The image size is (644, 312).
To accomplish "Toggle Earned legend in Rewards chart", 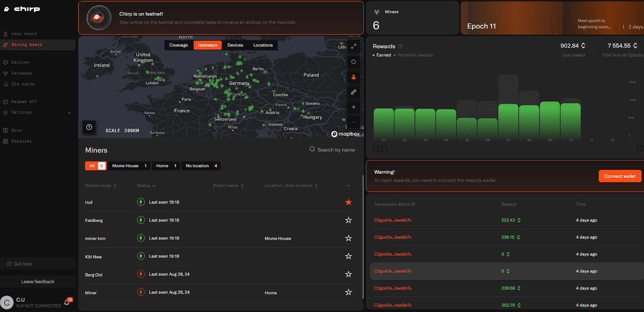I will tap(382, 55).
